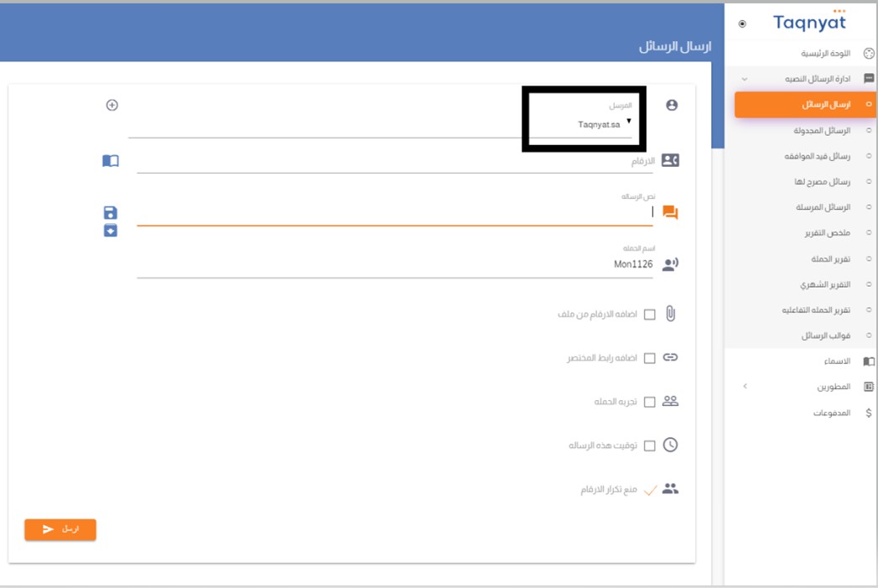The height and width of the screenshot is (588, 878).
Task: Focus the نص الرساله message text field
Action: tap(395, 212)
